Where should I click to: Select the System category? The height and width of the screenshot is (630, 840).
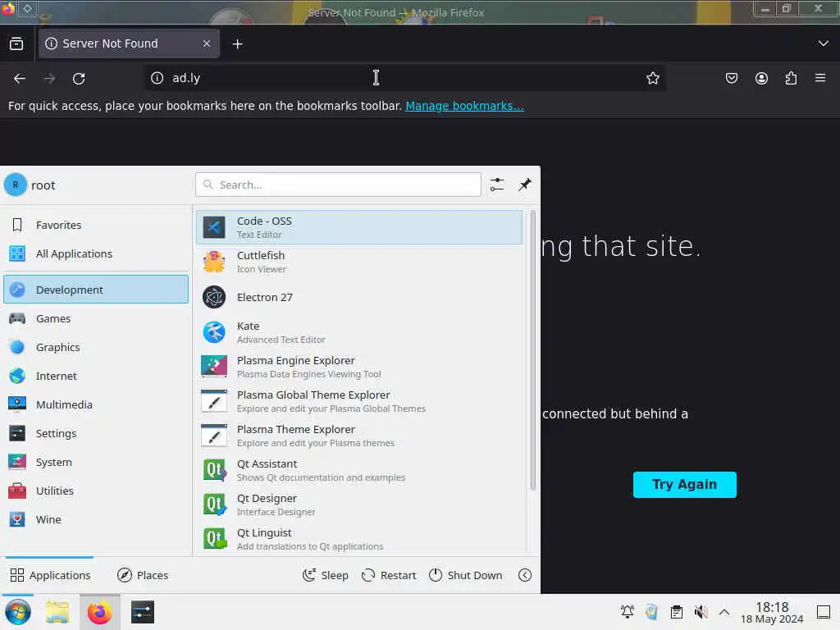(x=96, y=463)
